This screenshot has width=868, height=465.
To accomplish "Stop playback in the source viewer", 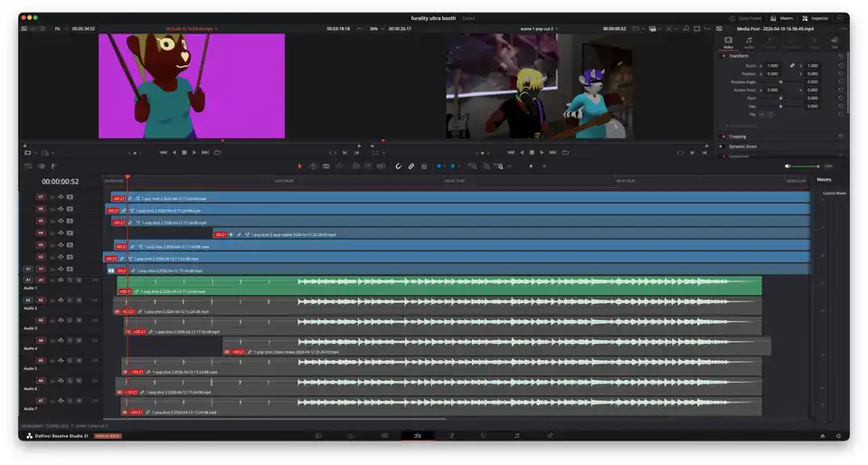I will (x=184, y=152).
